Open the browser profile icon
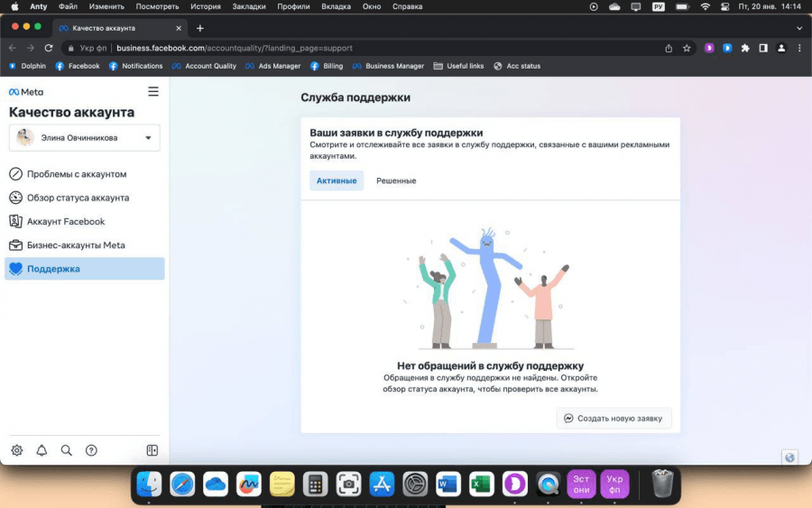Image resolution: width=812 pixels, height=508 pixels. click(781, 48)
